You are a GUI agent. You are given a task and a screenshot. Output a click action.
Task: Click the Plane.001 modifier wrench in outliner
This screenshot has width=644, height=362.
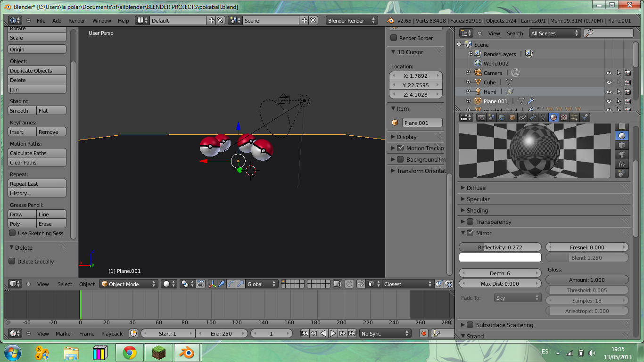click(x=530, y=101)
